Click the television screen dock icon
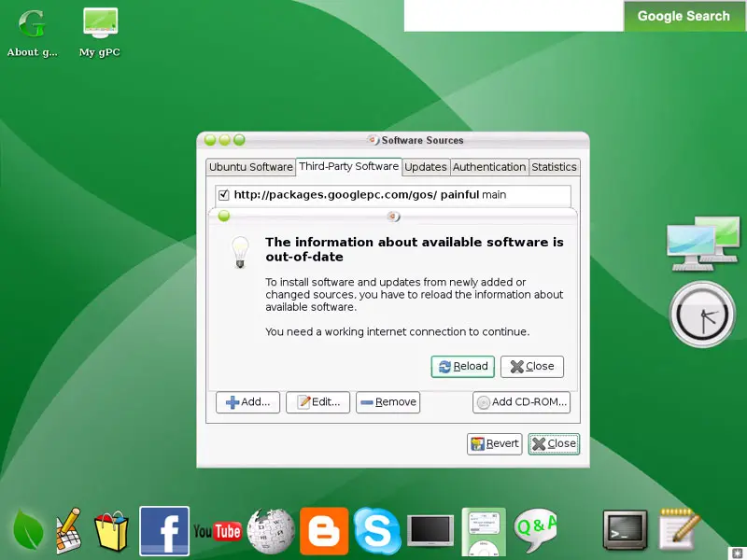This screenshot has width=747, height=560. tap(430, 530)
